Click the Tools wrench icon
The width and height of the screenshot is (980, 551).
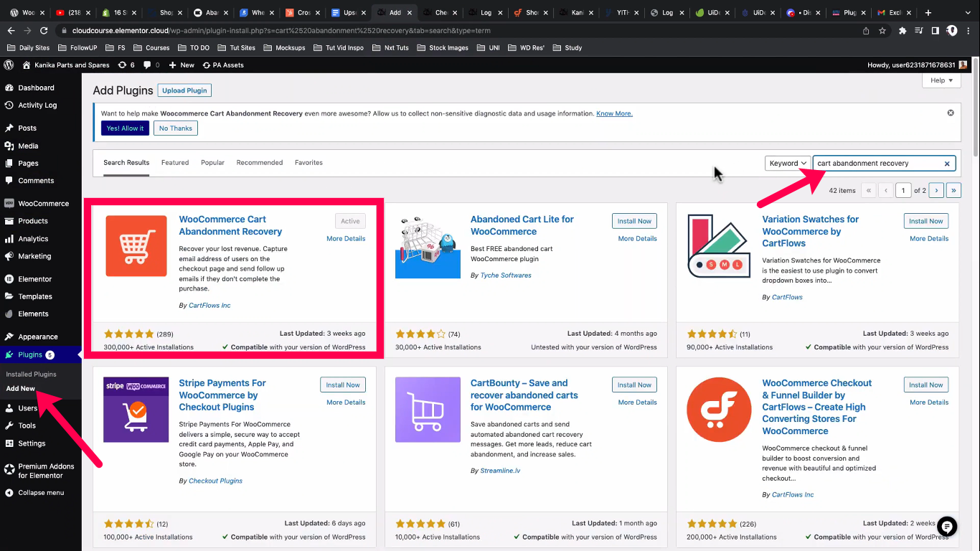click(x=9, y=425)
